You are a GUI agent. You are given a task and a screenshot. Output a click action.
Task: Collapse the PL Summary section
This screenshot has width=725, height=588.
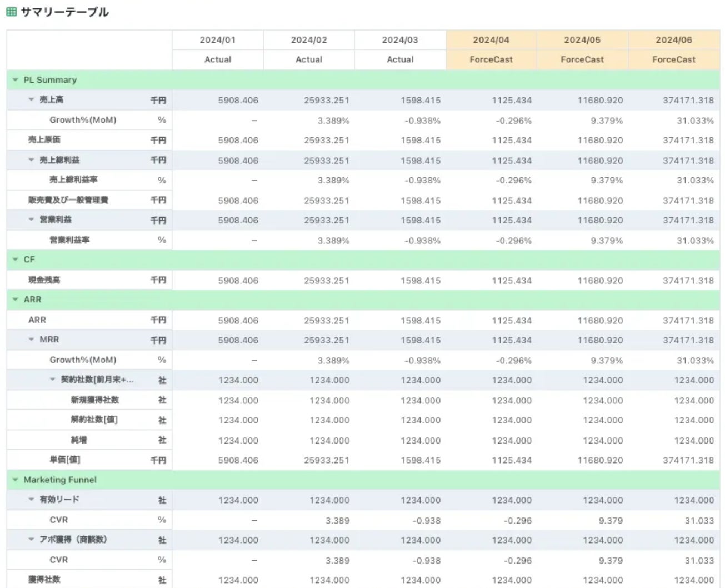click(16, 80)
